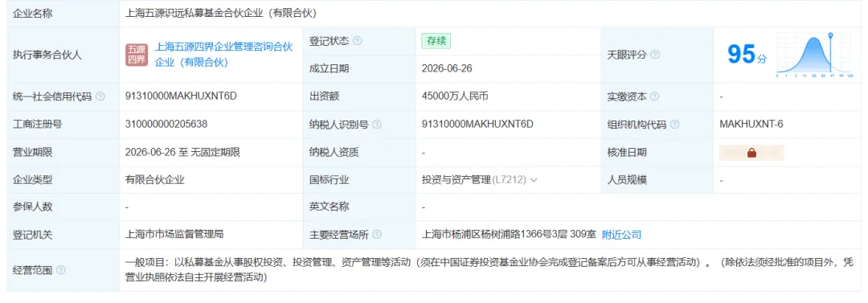868x303 pixels.
Task: Click the 企业类型 label cell
Action: click(x=63, y=179)
